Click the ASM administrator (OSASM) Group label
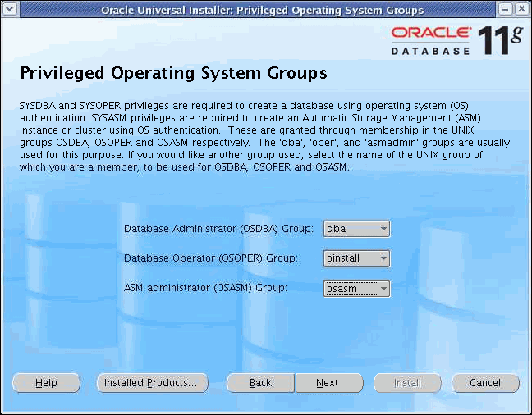The width and height of the screenshot is (532, 415). pyautogui.click(x=205, y=288)
